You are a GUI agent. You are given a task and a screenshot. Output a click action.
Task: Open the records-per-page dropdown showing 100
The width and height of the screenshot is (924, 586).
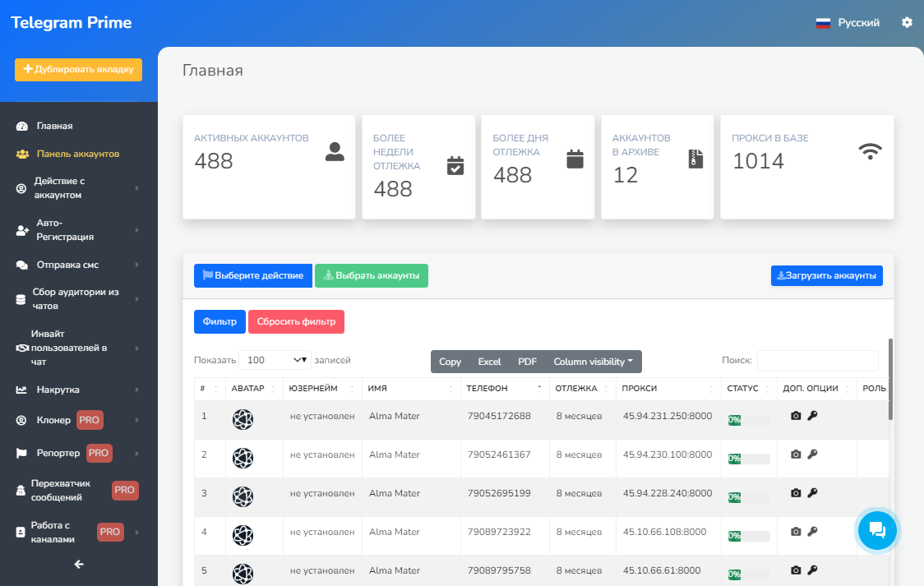click(x=275, y=360)
